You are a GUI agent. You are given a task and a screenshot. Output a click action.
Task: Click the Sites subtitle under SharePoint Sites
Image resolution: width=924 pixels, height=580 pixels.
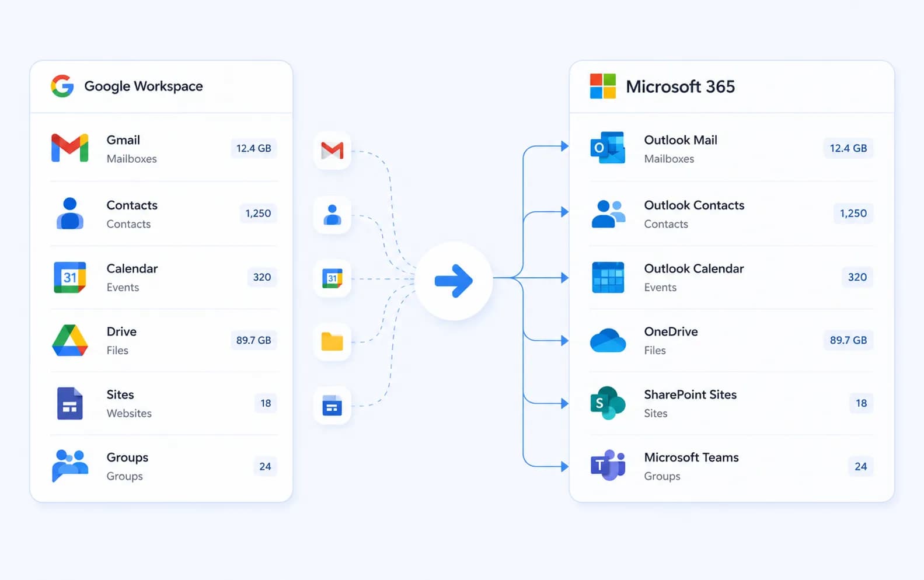[655, 413]
